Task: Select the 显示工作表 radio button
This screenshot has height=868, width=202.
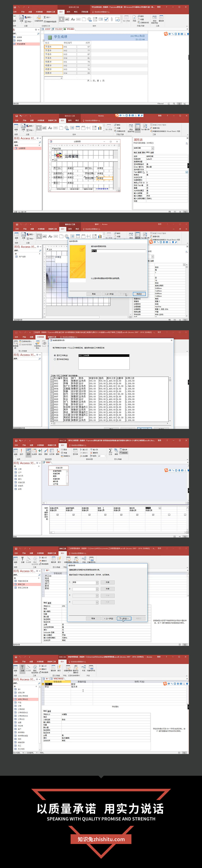Action: pos(55,356)
